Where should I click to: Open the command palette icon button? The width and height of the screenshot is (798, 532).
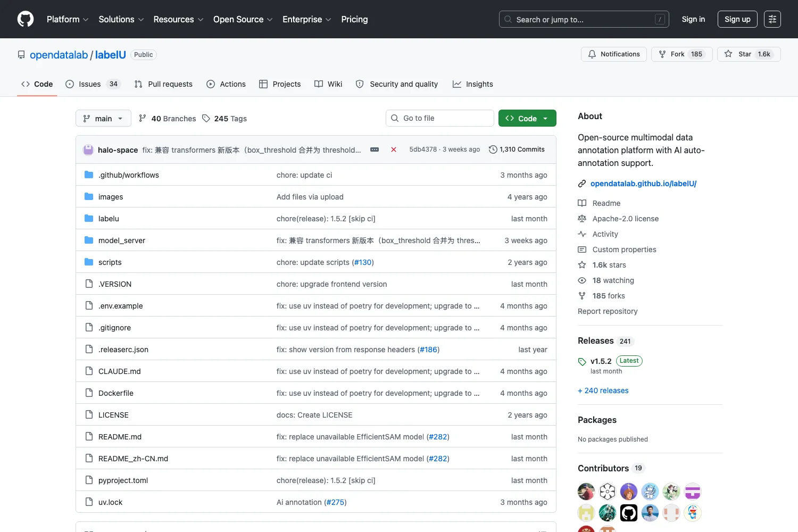tap(772, 19)
